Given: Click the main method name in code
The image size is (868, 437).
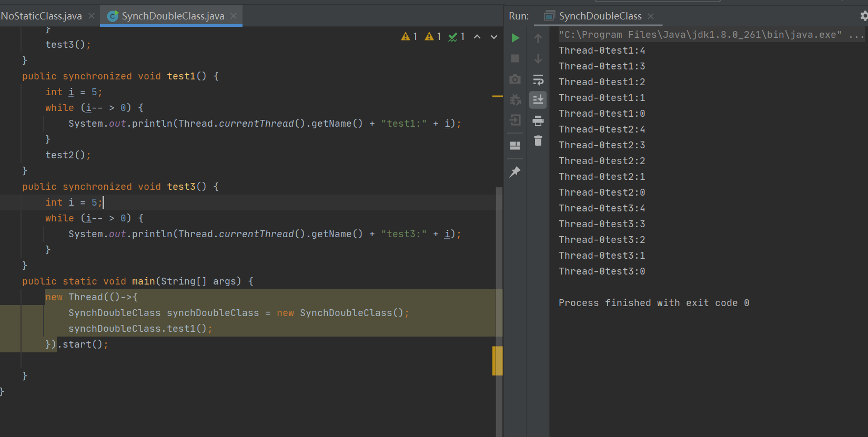Looking at the screenshot, I should coord(143,281).
